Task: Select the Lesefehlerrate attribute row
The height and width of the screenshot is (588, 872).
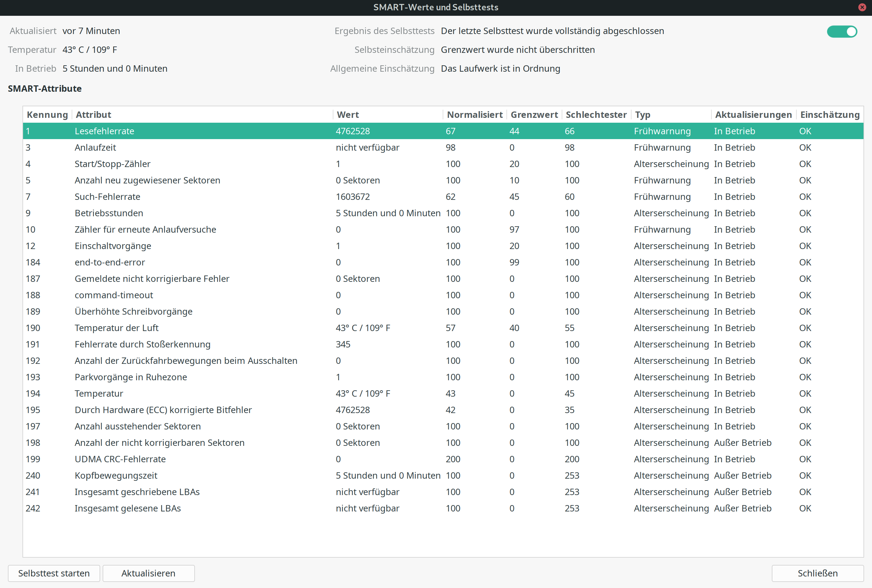Action: point(104,131)
